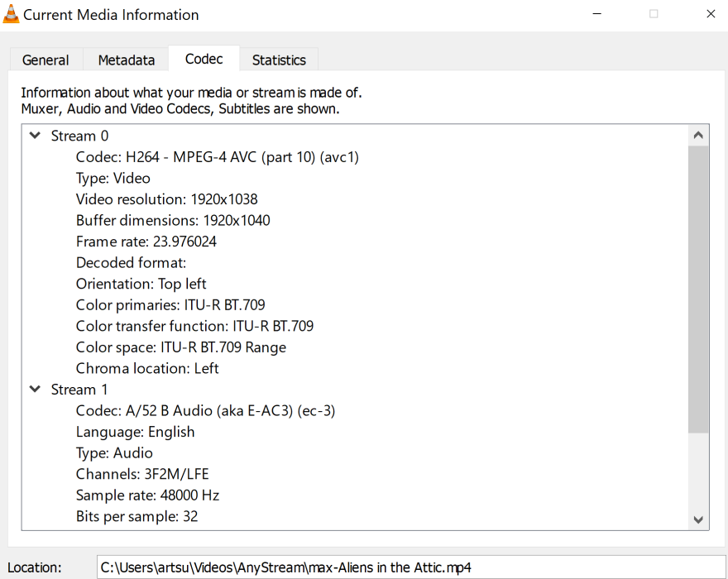The height and width of the screenshot is (579, 728).
Task: Click the Channels 3F2M/LFE row
Action: (142, 474)
